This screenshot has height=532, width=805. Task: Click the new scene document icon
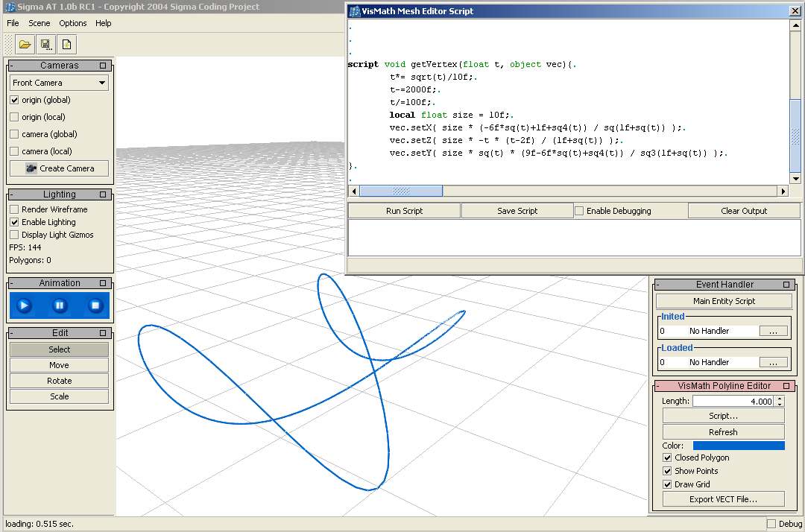[67, 45]
